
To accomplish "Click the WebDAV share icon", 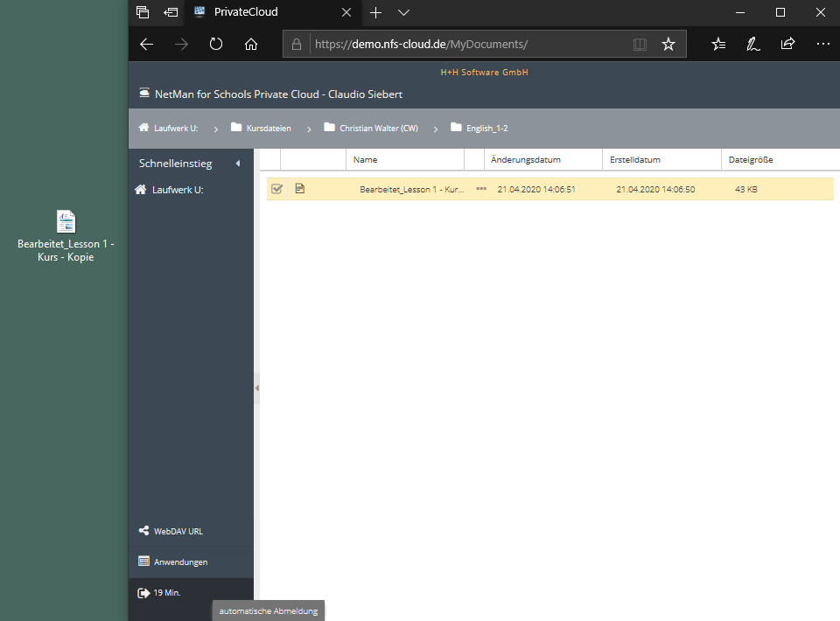I will coord(143,531).
